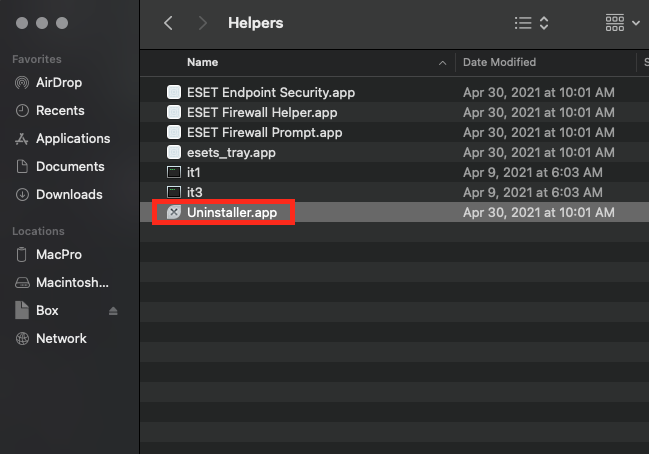Select the ESET Firewall Helper.app file name

coord(262,112)
